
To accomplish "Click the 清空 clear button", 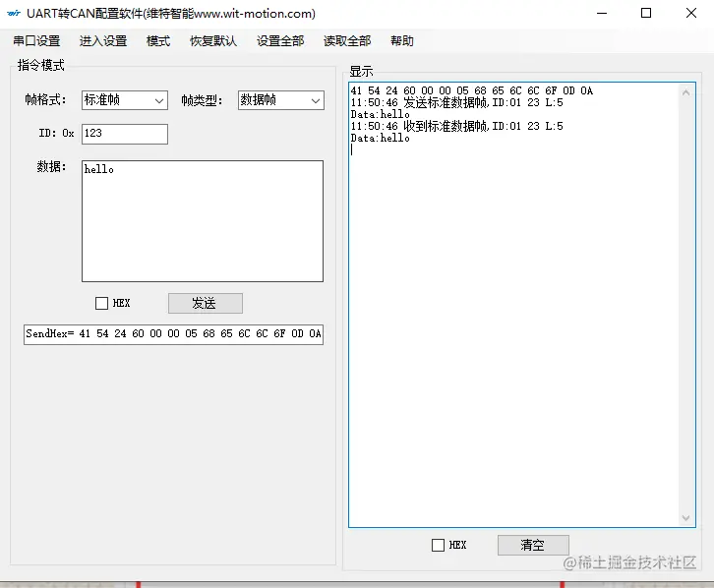I will 533,545.
